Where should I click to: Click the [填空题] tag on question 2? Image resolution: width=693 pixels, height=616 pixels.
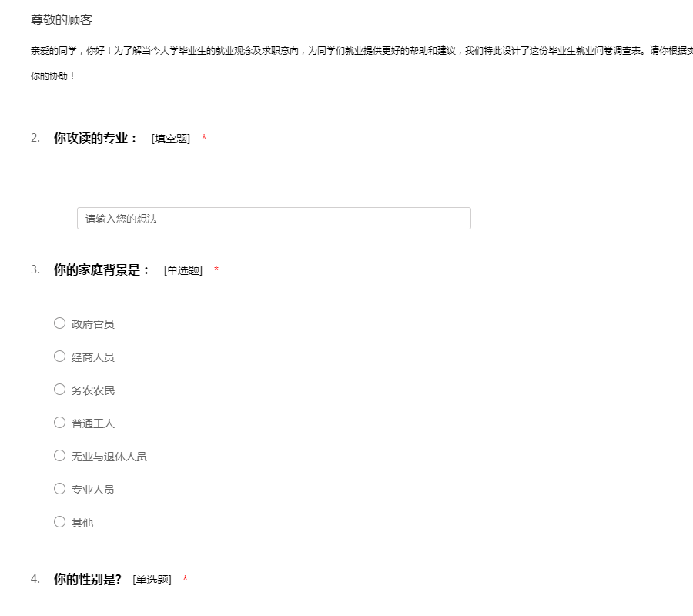[x=171, y=139]
